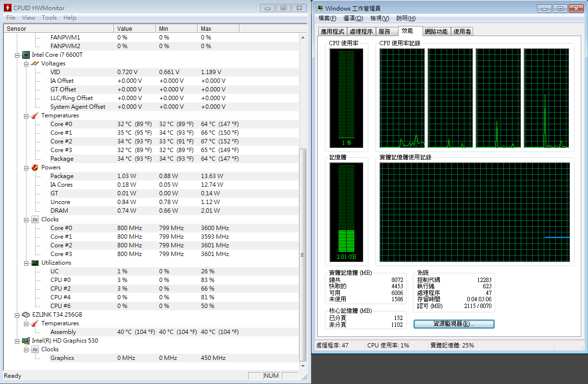
Task: Click the HWMonitor scrollbar up arrow
Action: pos(302,37)
